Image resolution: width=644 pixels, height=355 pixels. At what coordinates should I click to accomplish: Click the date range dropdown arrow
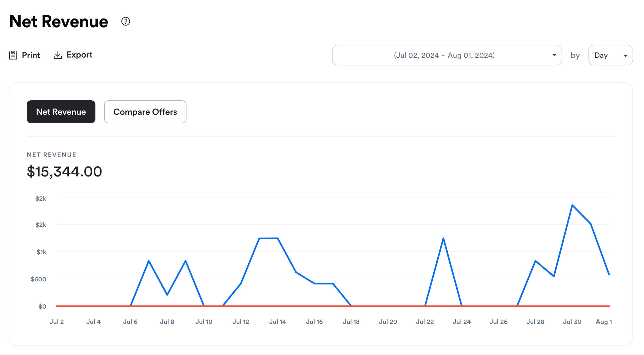tap(554, 55)
